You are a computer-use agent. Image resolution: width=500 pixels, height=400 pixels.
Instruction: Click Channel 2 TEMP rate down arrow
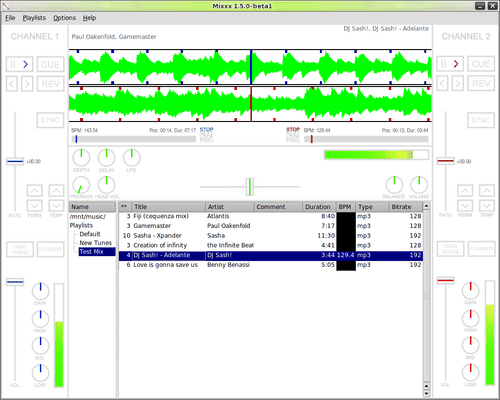pyautogui.click(x=487, y=205)
